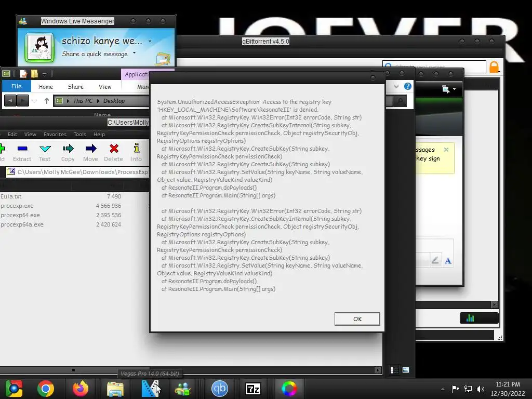Click the 7-Zip horizontal scrollbar right arrow

tap(378, 370)
